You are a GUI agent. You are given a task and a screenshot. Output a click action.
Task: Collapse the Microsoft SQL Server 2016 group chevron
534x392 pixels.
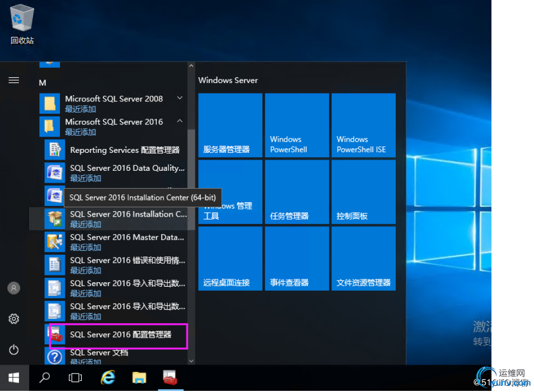pyautogui.click(x=180, y=121)
